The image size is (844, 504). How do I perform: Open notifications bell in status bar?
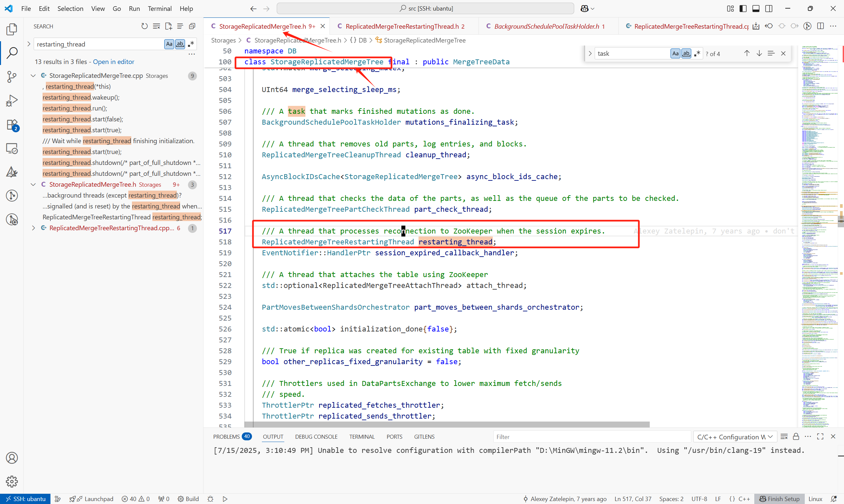coord(833,499)
